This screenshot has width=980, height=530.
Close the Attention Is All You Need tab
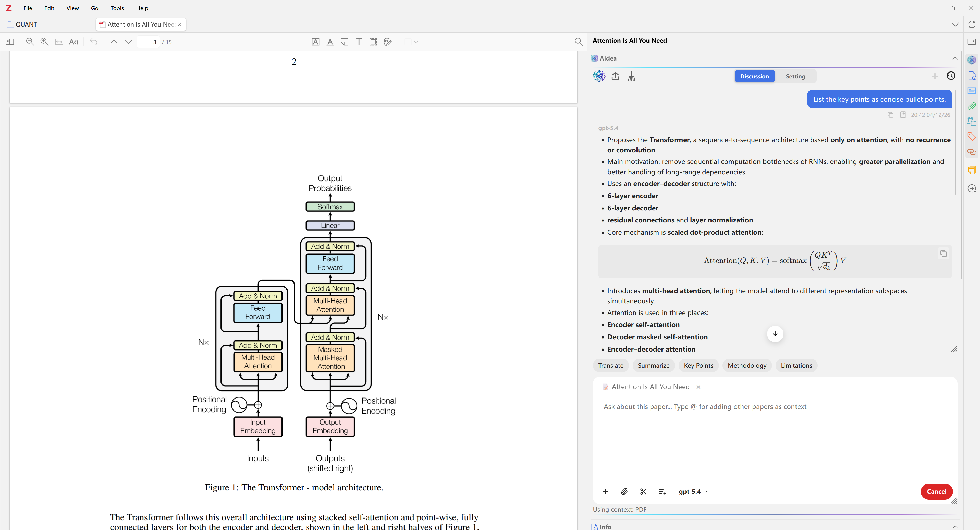(180, 24)
